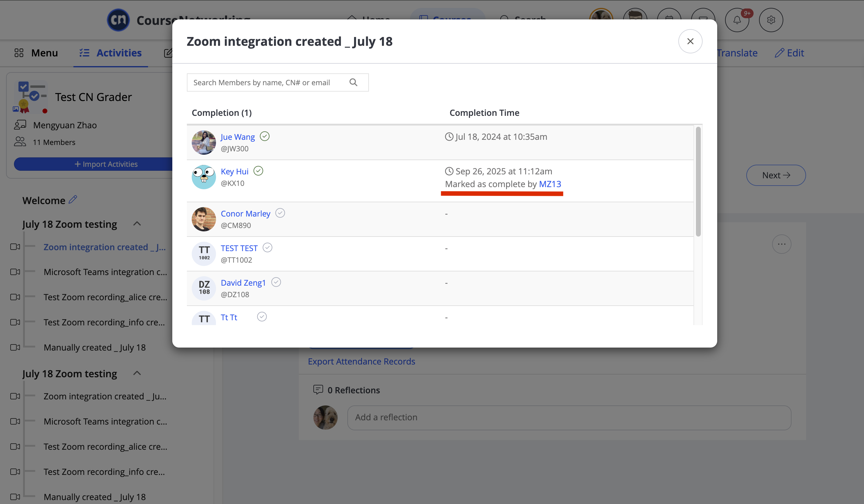This screenshot has height=504, width=864.
Task: Open second Test Zoom recording_alice activity
Action: point(105,446)
